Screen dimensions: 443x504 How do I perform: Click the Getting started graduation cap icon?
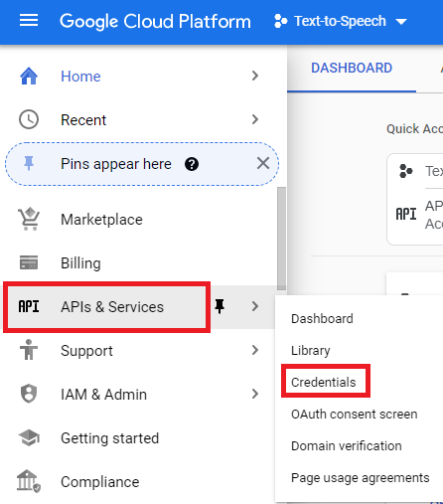29,437
